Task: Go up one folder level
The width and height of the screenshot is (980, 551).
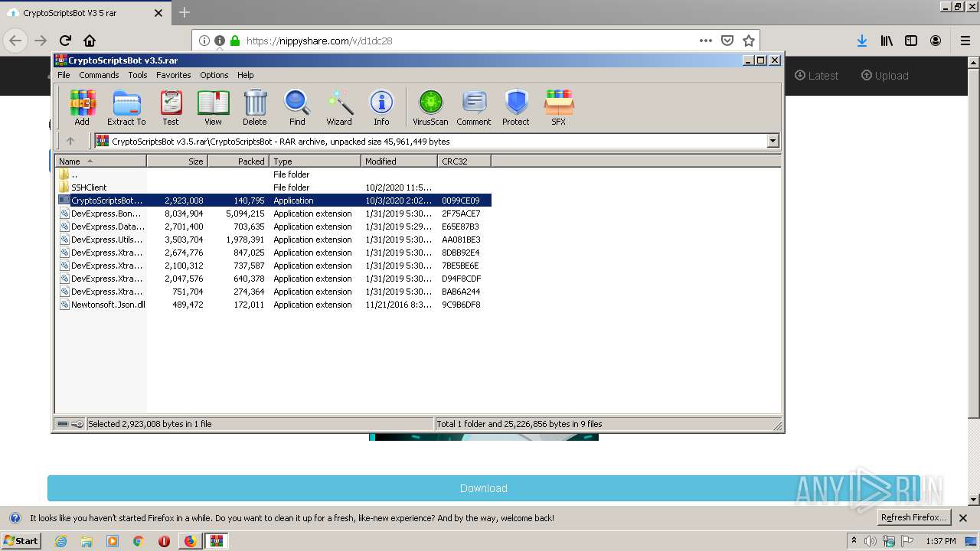Action: 70,141
